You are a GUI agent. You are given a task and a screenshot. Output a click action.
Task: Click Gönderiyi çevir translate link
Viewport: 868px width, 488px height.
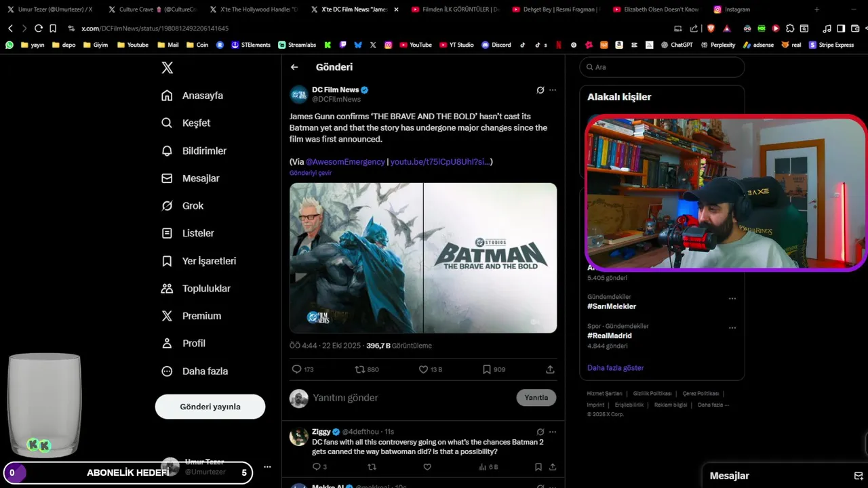311,173
